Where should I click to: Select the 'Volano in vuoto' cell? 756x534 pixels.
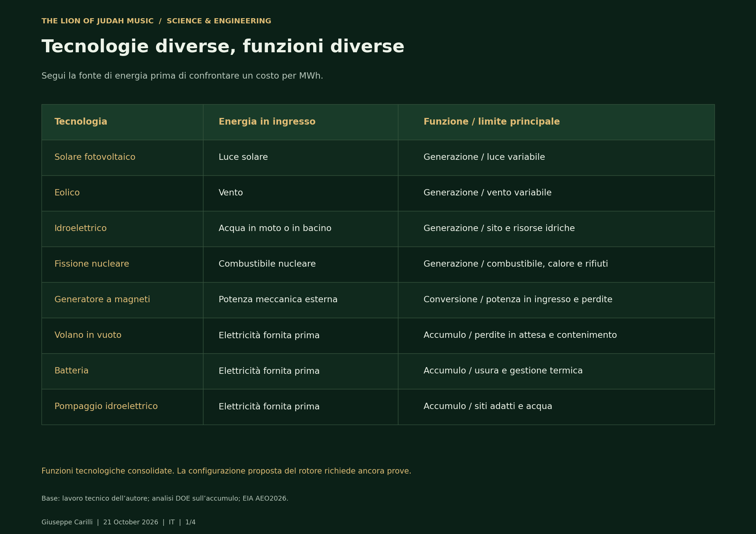coord(122,336)
